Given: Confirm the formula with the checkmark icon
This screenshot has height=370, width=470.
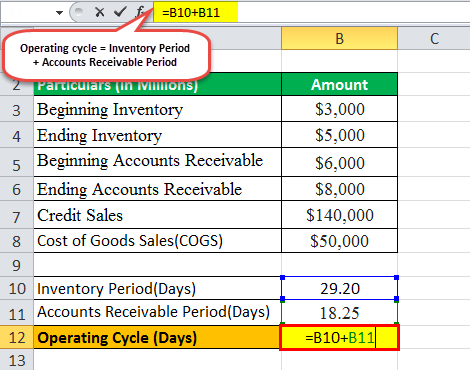Looking at the screenshot, I should coord(120,12).
